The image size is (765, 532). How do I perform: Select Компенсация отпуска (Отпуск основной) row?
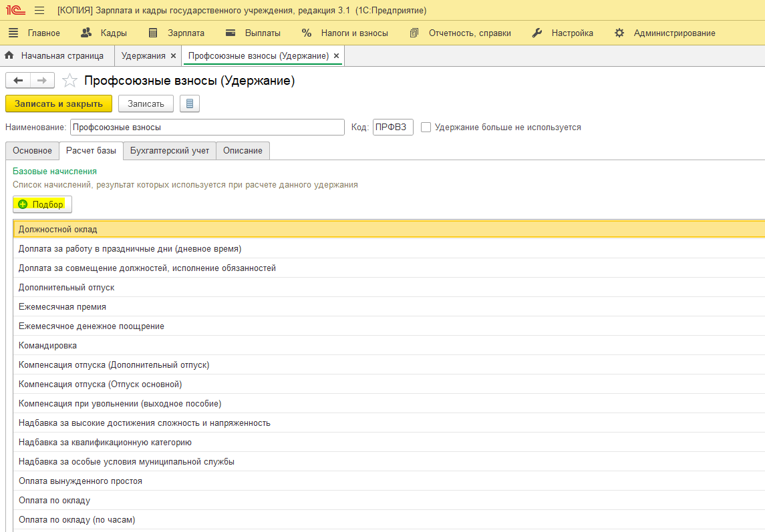390,384
